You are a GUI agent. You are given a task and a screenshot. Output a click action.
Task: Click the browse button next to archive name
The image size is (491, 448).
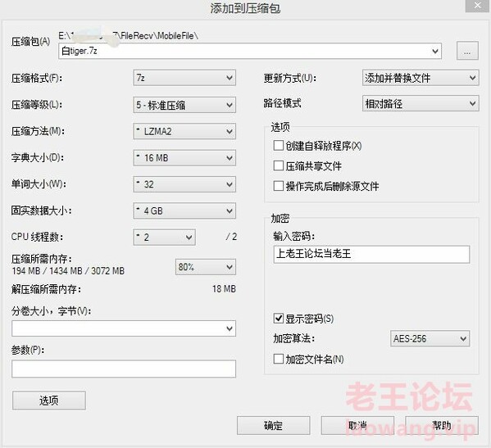click(x=467, y=51)
